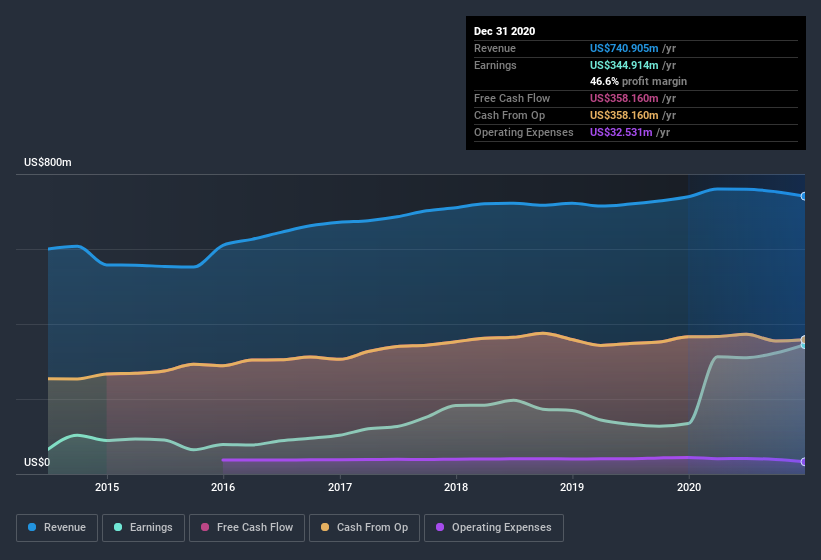Click the 2019 x-axis label
This screenshot has height=560, width=821.
(x=572, y=487)
